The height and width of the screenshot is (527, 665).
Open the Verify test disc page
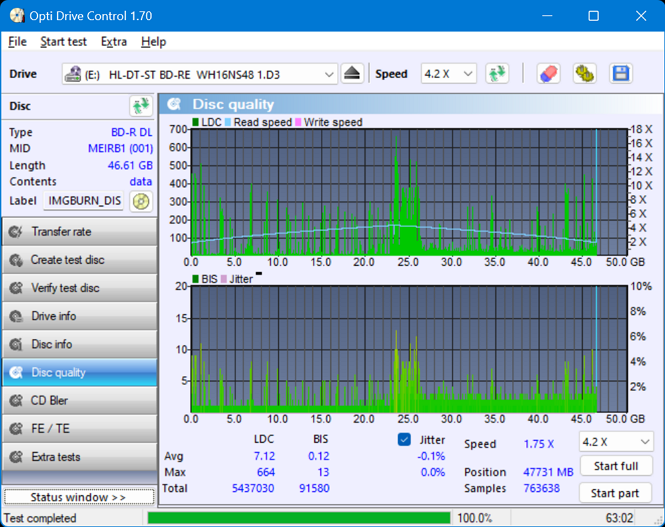[79, 288]
